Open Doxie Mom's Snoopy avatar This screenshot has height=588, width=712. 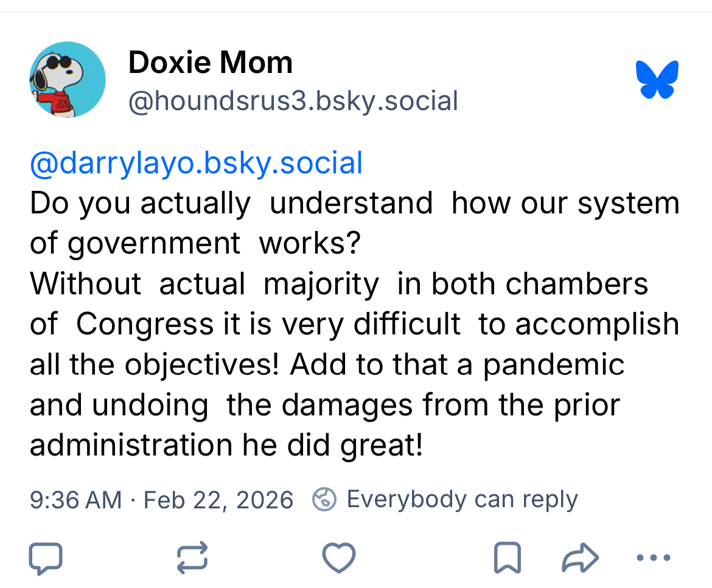[68, 80]
